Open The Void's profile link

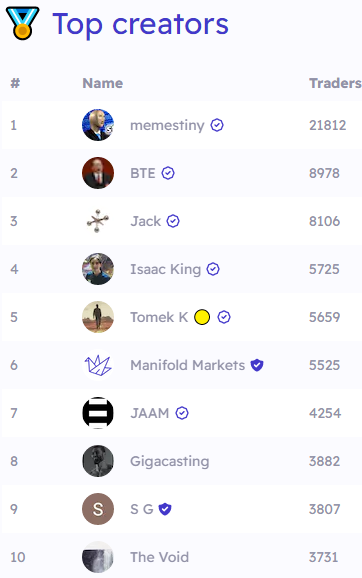[x=159, y=557]
